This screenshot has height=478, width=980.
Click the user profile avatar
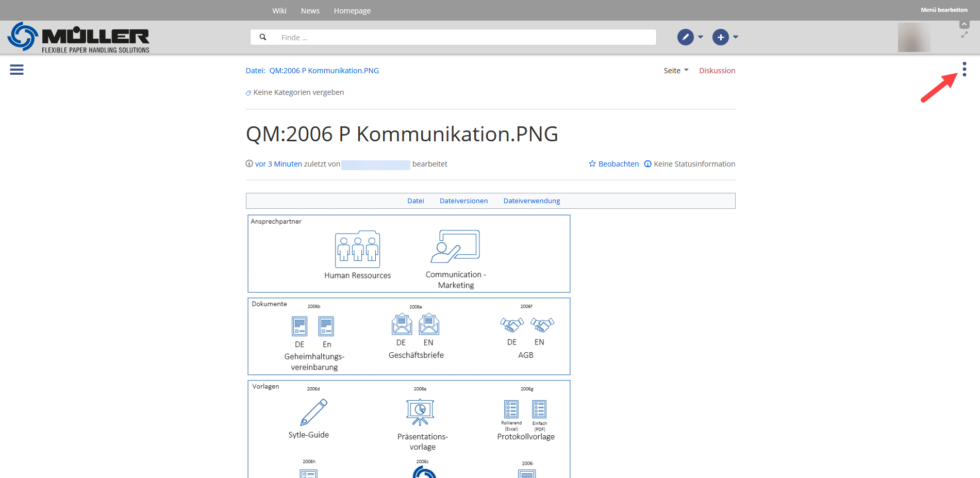click(x=913, y=37)
